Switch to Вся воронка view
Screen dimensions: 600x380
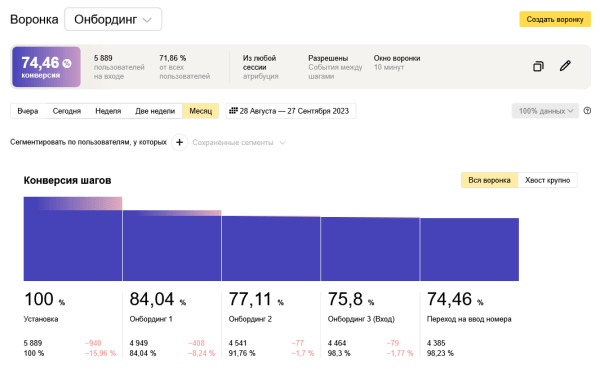489,180
